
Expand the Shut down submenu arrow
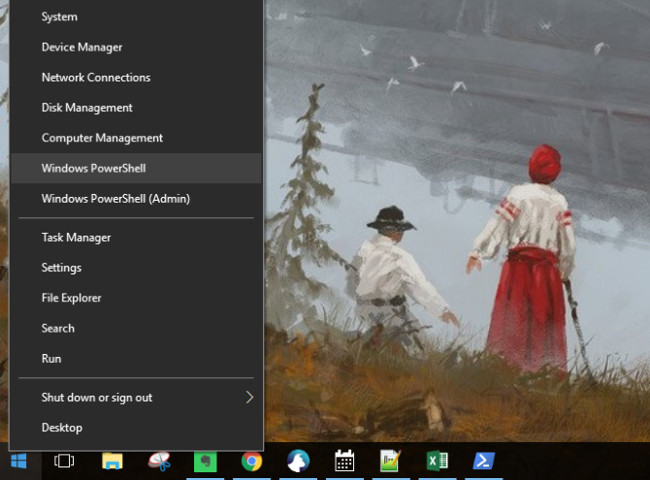pyautogui.click(x=249, y=397)
